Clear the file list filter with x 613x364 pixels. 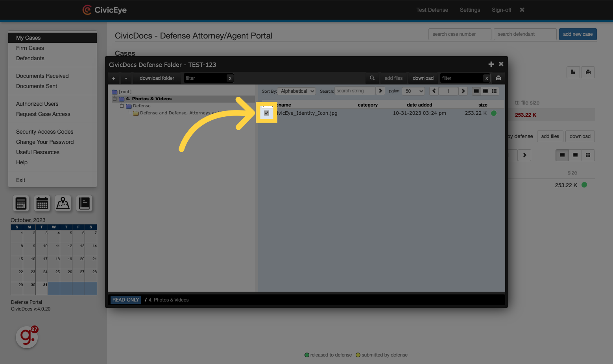coord(487,78)
